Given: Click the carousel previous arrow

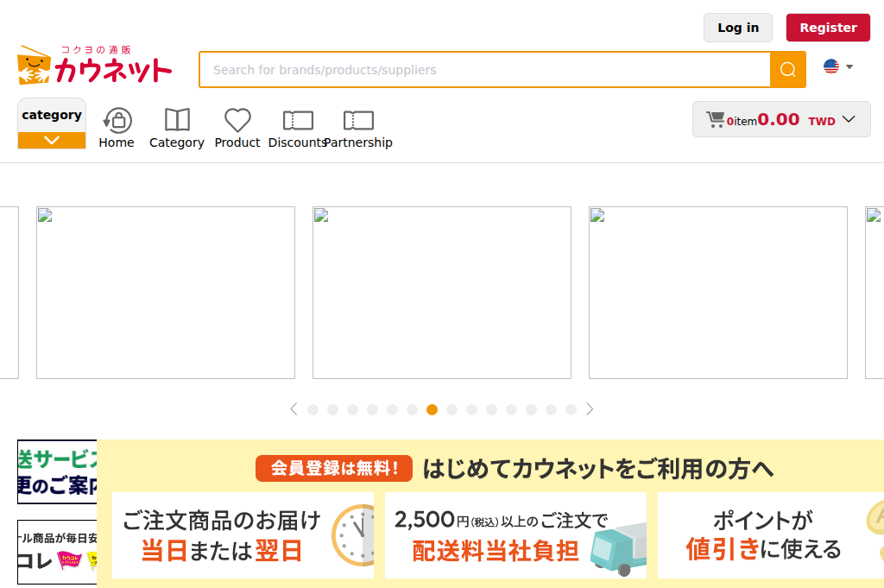Looking at the screenshot, I should pyautogui.click(x=294, y=409).
